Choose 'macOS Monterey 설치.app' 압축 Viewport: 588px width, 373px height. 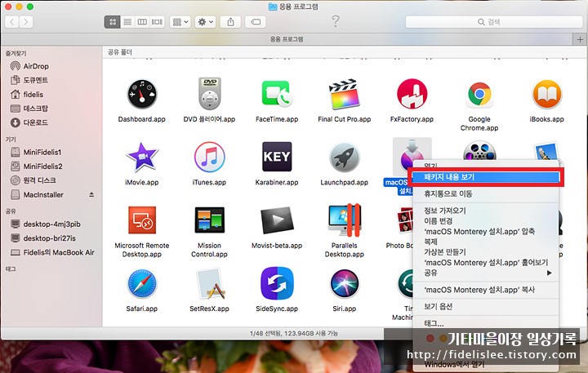(486, 231)
